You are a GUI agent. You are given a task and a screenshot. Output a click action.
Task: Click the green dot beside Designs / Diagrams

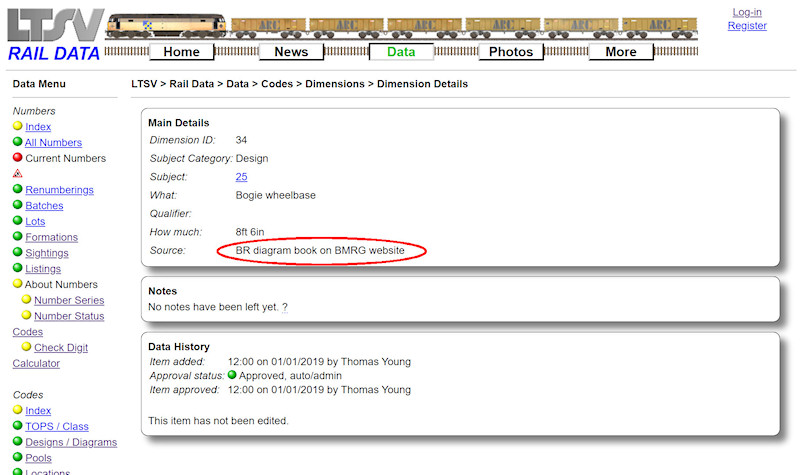[x=18, y=441]
